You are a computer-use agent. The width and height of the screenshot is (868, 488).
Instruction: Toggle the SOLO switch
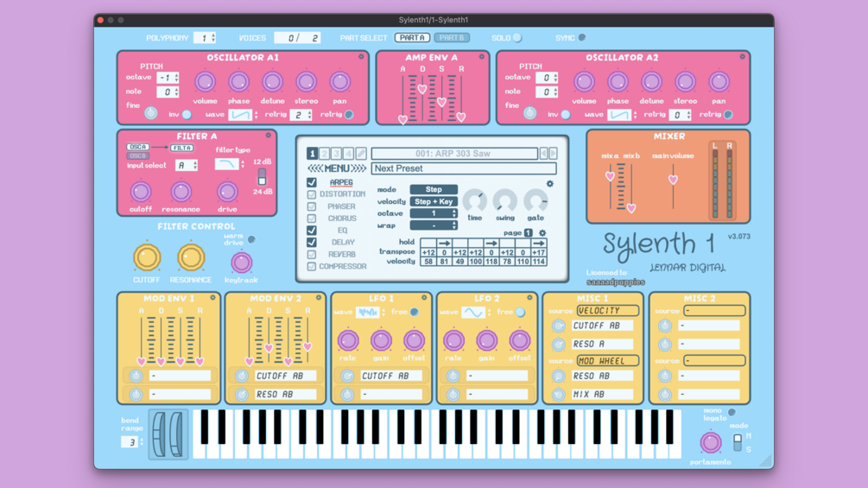[x=517, y=38]
